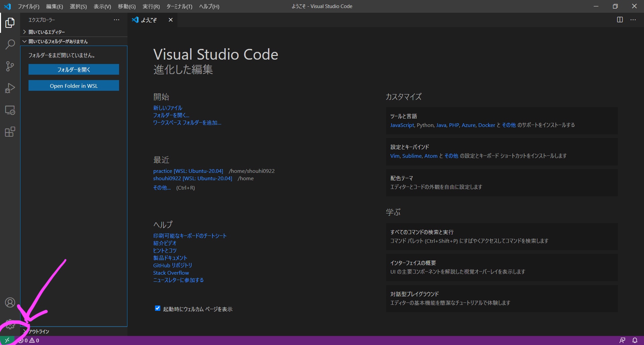Click the Java link in ツールと言語
Viewport: 644px width, 345px height.
click(x=441, y=125)
